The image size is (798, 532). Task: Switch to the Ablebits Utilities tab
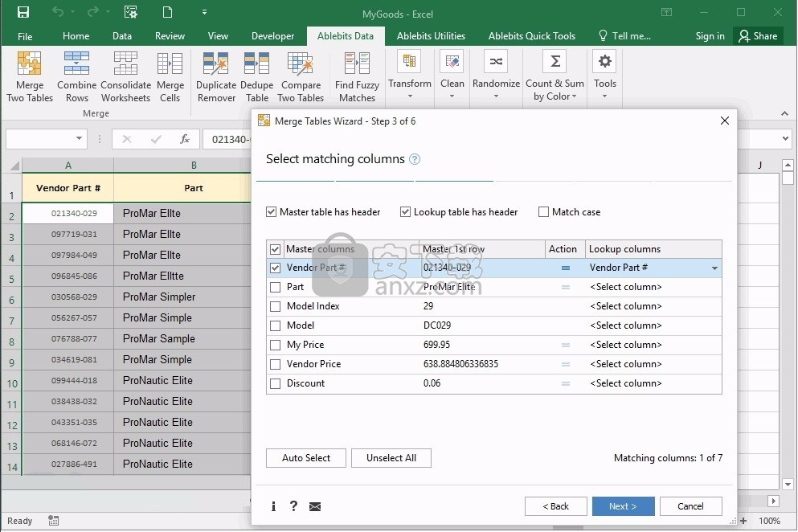431,36
